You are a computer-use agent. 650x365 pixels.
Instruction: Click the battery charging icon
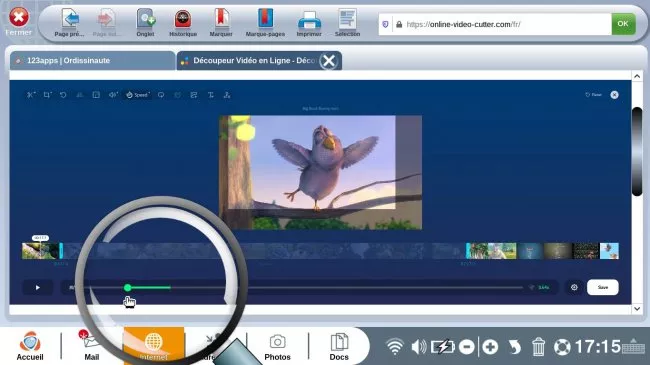442,347
